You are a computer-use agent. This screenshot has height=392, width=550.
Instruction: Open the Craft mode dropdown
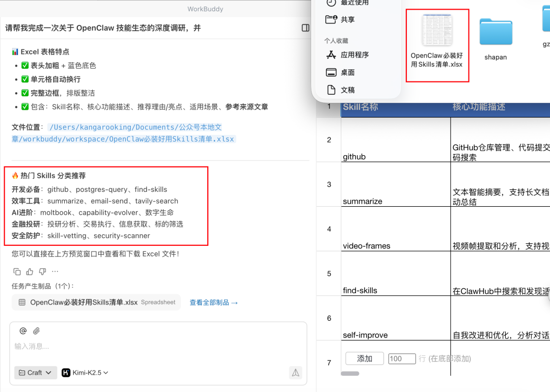35,372
